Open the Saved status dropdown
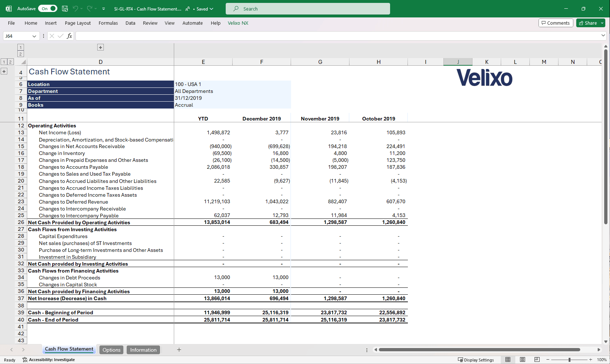Screen dimensions: 610x364 [205, 9]
